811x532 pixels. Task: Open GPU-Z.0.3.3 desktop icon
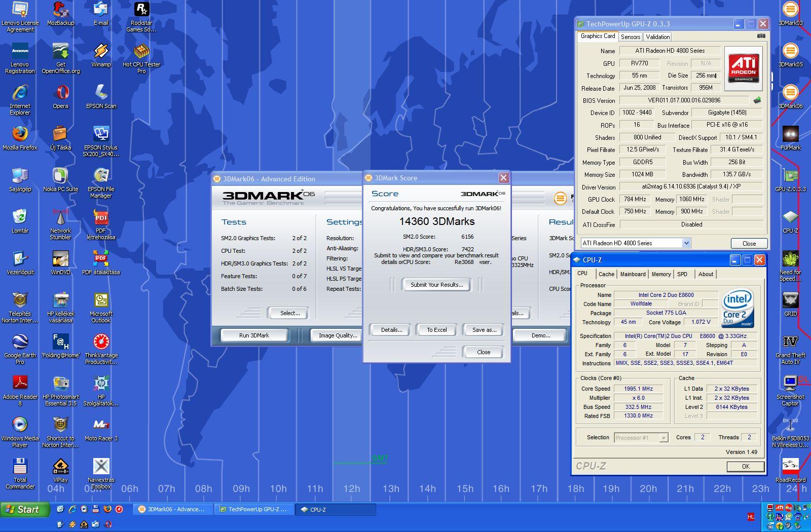coord(790,180)
